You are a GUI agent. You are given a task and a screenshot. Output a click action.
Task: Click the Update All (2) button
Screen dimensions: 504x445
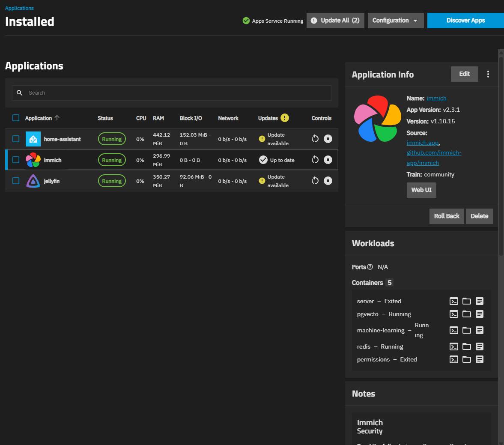(335, 21)
